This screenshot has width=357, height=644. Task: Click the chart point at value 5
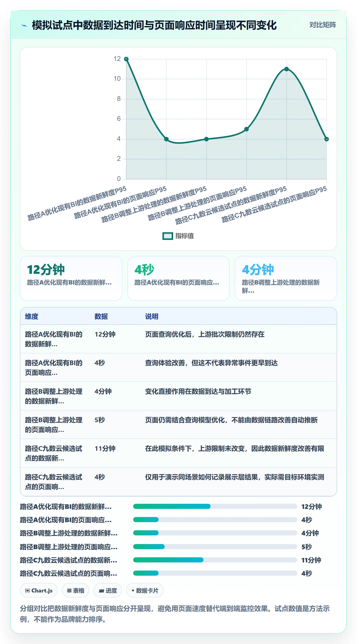coord(246,129)
